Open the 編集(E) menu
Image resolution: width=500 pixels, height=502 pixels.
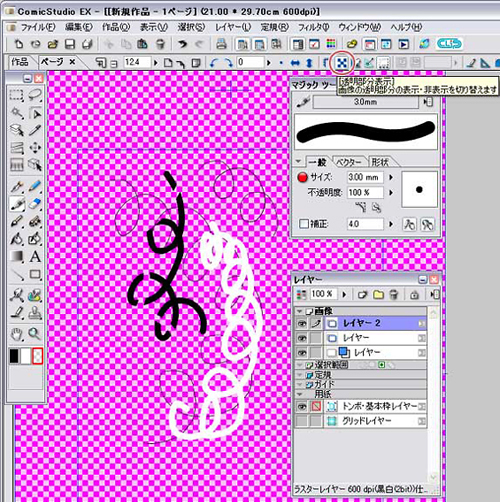point(79,27)
